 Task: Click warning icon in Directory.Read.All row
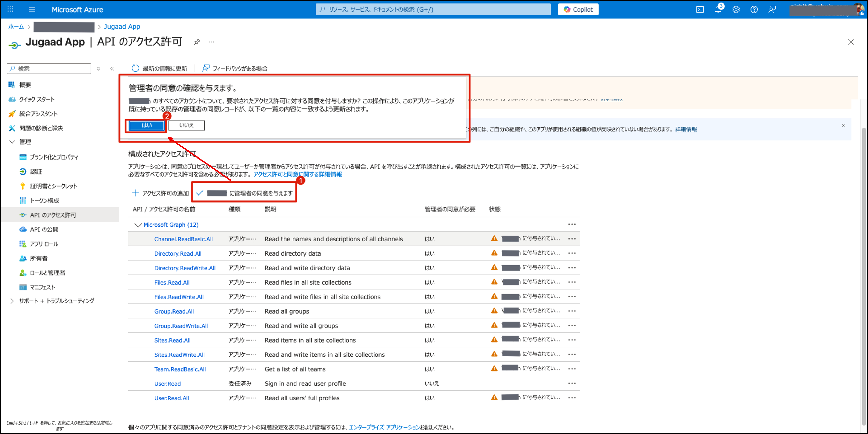click(x=494, y=253)
